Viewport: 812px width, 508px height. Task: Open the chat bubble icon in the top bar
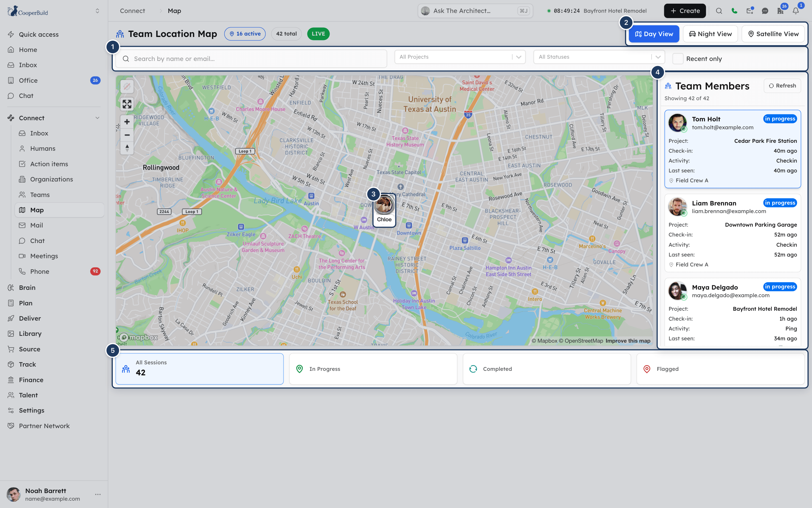[765, 11]
